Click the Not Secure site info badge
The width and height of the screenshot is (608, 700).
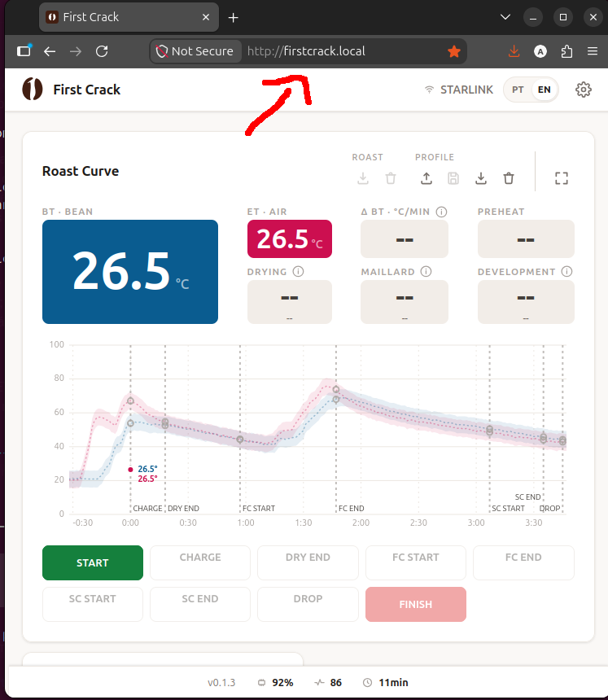[x=195, y=51]
